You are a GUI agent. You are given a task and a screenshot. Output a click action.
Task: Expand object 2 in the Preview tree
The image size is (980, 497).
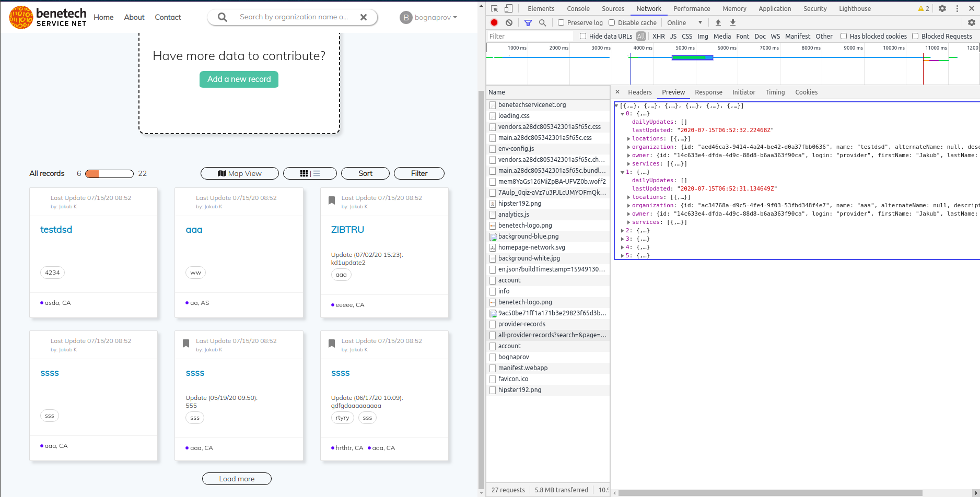tap(622, 230)
